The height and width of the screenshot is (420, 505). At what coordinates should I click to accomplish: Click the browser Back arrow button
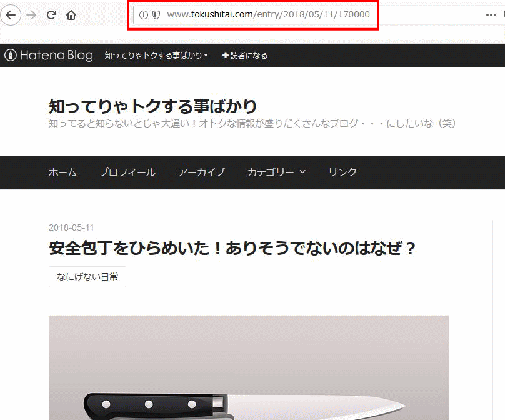[x=11, y=15]
